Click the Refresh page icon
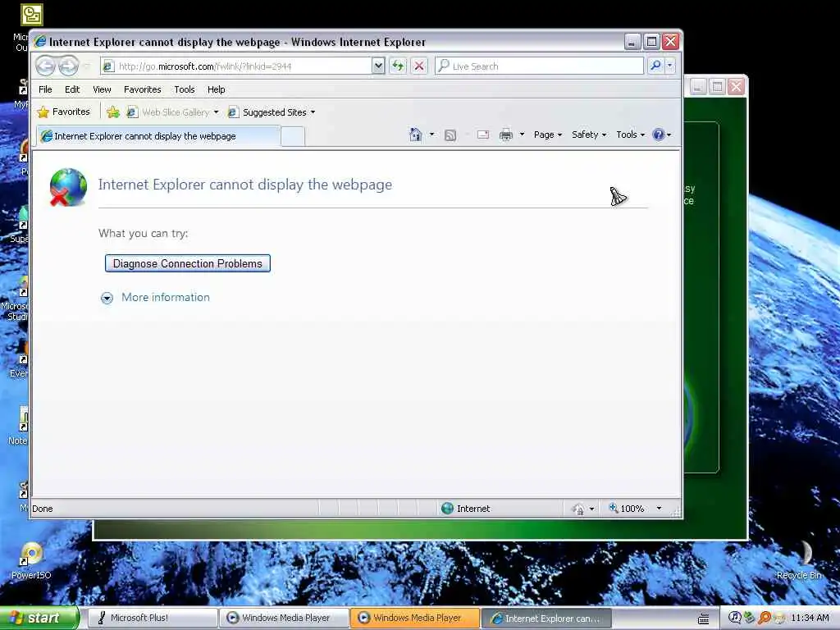 pyautogui.click(x=398, y=66)
